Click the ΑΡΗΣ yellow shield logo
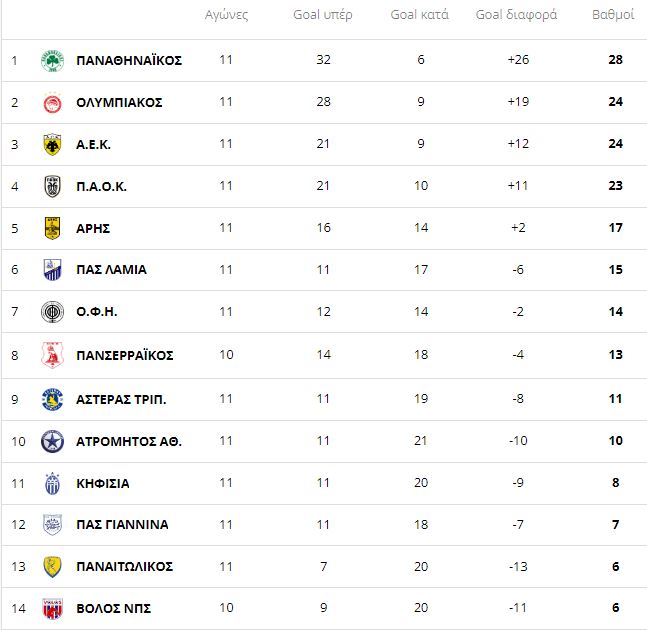Screen dimensions: 647x630 pos(52,228)
